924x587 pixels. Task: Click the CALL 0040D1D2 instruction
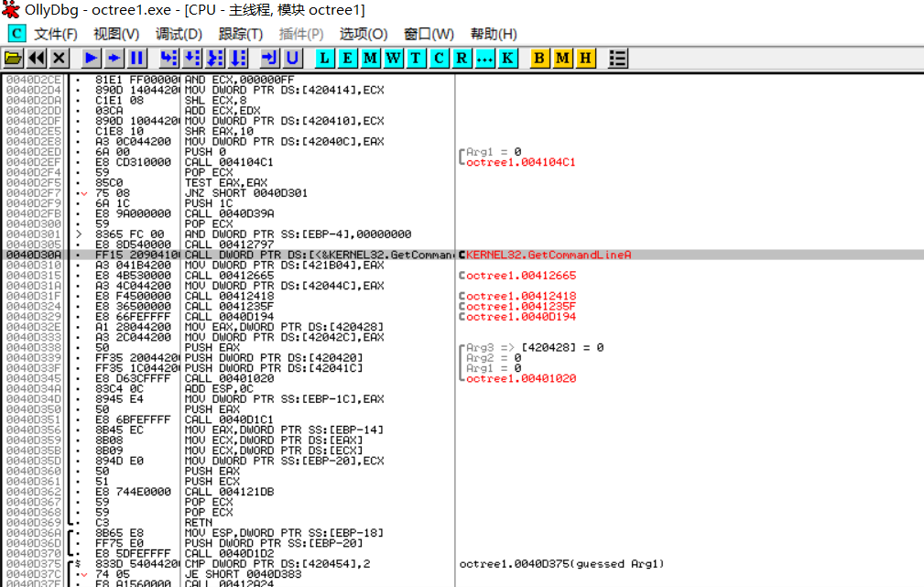tap(229, 553)
